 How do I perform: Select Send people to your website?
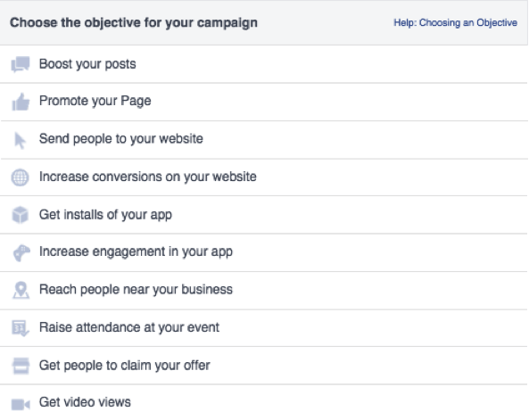[x=264, y=140]
